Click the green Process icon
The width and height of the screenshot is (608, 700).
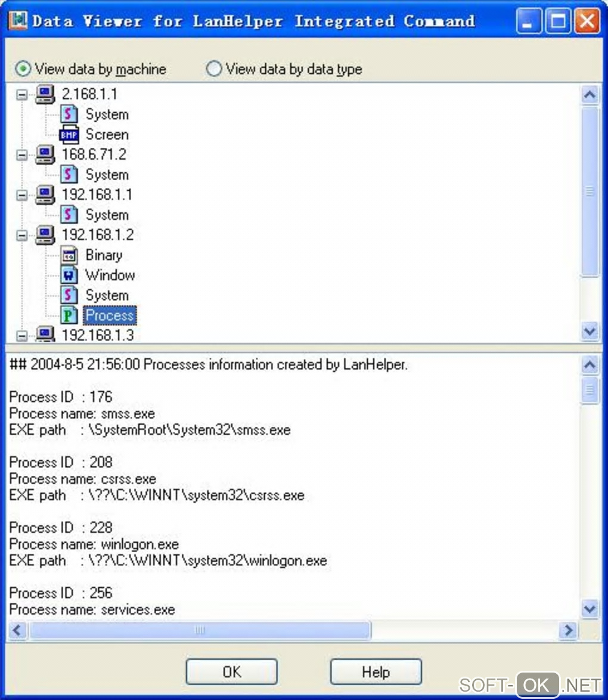69,315
